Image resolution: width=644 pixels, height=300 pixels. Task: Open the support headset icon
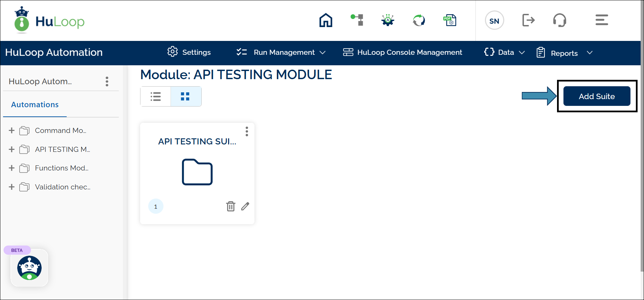[559, 20]
